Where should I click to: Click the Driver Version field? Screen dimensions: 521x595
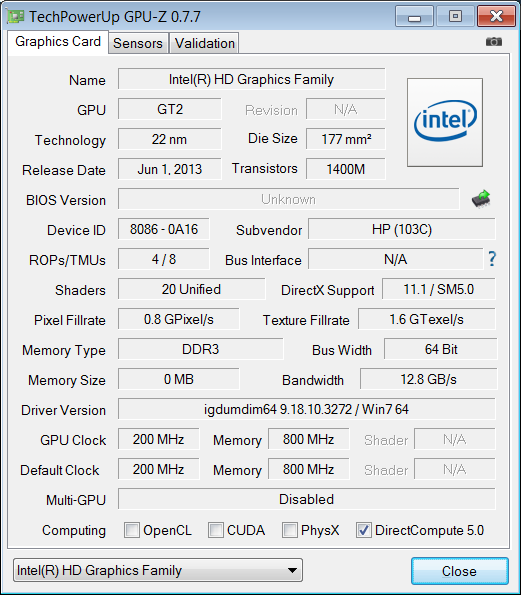(307, 409)
